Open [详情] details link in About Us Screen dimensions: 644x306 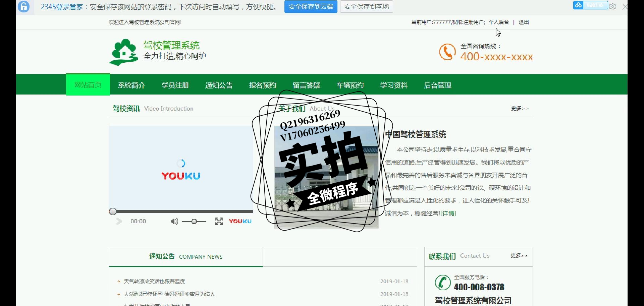tap(448, 213)
